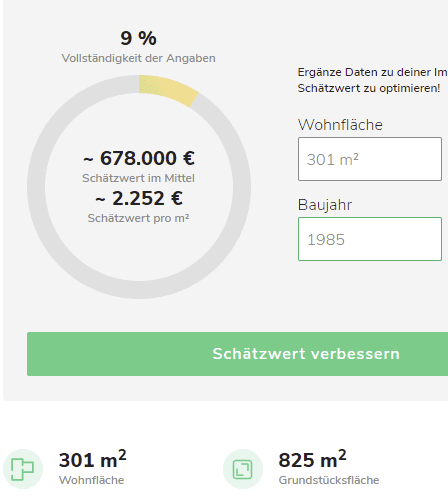448x496 pixels.
Task: Click the Schätzwert pro m² label
Action: pyautogui.click(x=138, y=218)
